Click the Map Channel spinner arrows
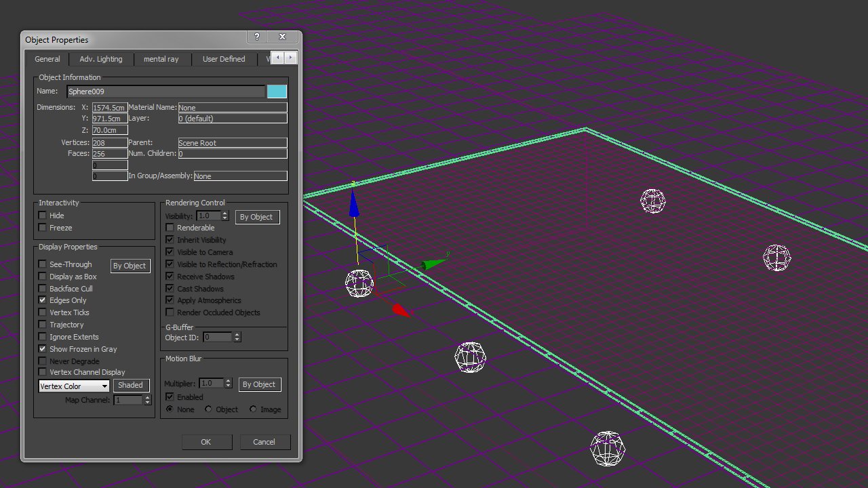The image size is (868, 488). pyautogui.click(x=147, y=401)
